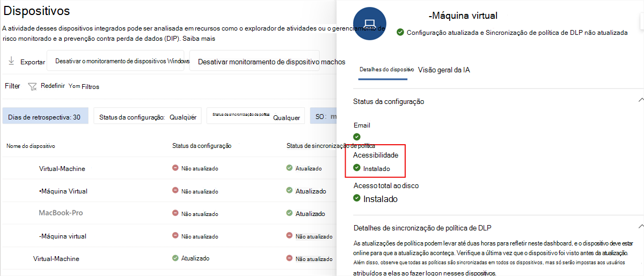Select the first Virtual-Machine device row
The height and width of the screenshot is (276, 644).
pyautogui.click(x=169, y=168)
